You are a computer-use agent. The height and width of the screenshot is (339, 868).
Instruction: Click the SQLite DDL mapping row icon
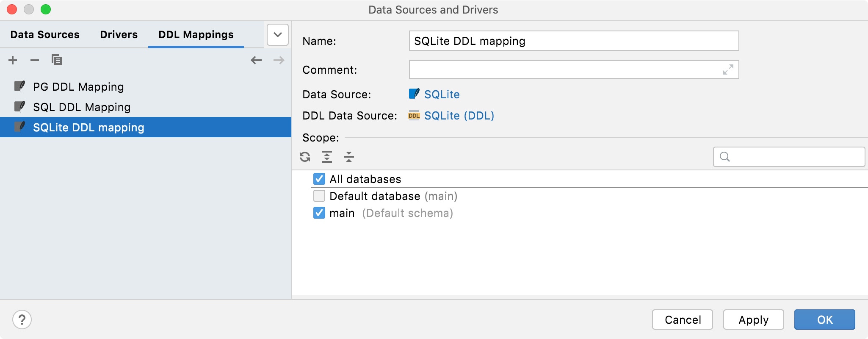click(19, 127)
